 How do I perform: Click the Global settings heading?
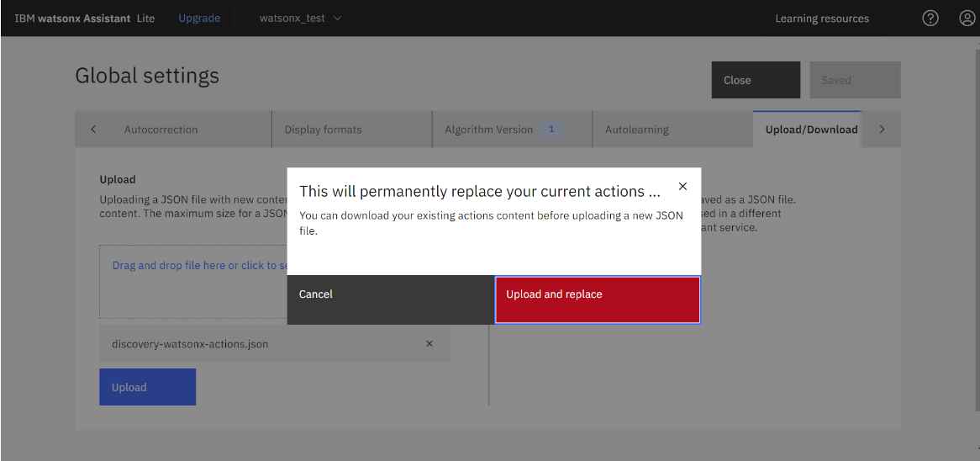pos(147,76)
